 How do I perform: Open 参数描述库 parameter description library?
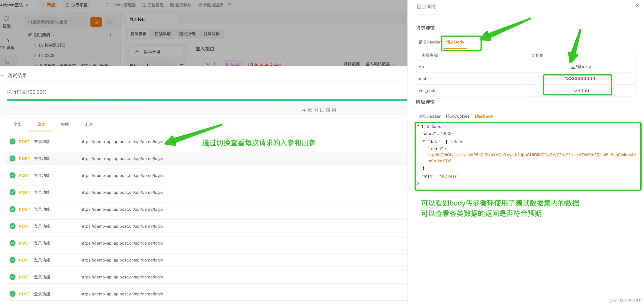pos(210,5)
